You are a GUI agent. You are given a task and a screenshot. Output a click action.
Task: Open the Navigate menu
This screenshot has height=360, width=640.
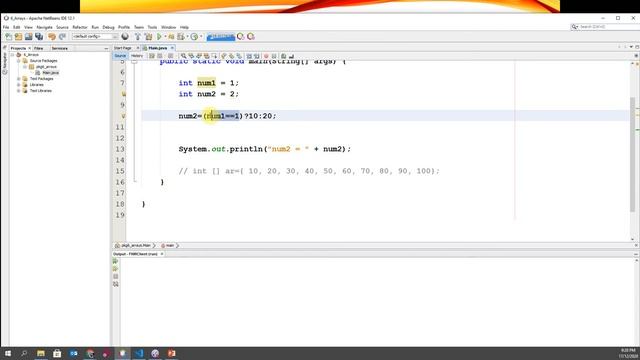(x=44, y=27)
